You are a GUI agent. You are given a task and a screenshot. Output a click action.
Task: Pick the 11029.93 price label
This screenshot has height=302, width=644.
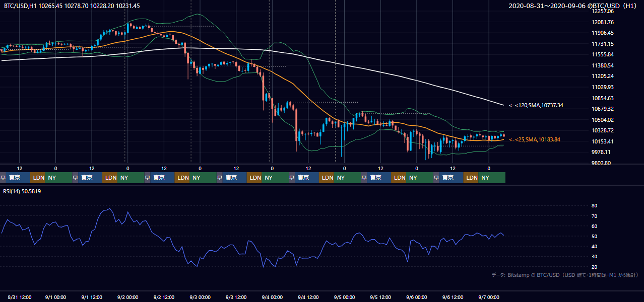point(603,87)
